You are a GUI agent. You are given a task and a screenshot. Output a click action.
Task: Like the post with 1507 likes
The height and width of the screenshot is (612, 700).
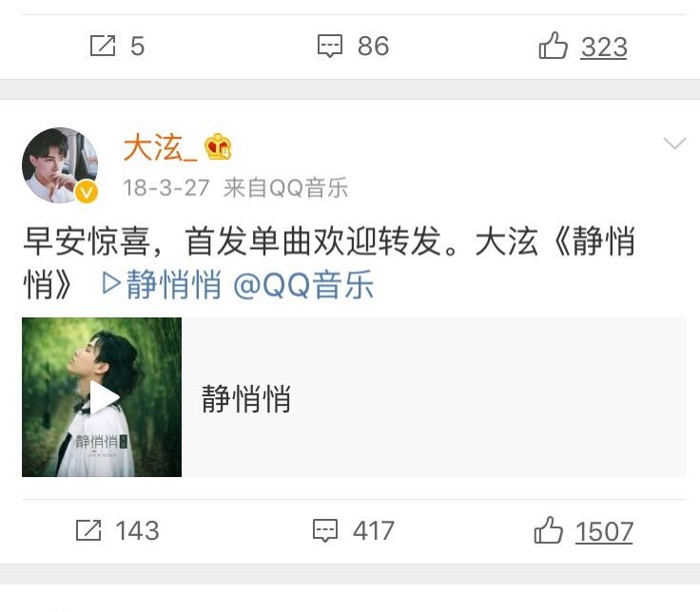pos(548,530)
